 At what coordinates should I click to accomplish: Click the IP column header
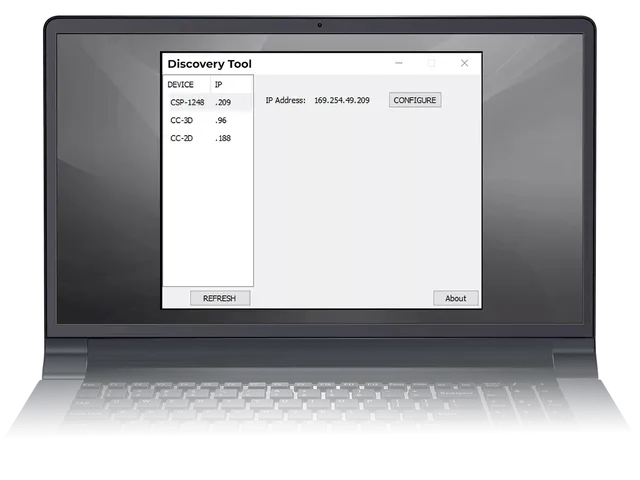231,84
